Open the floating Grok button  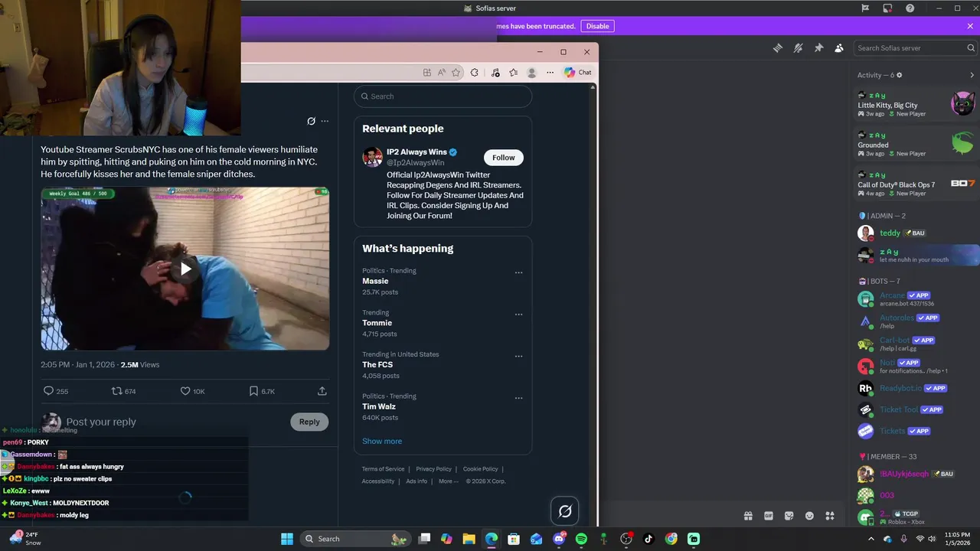click(x=565, y=510)
